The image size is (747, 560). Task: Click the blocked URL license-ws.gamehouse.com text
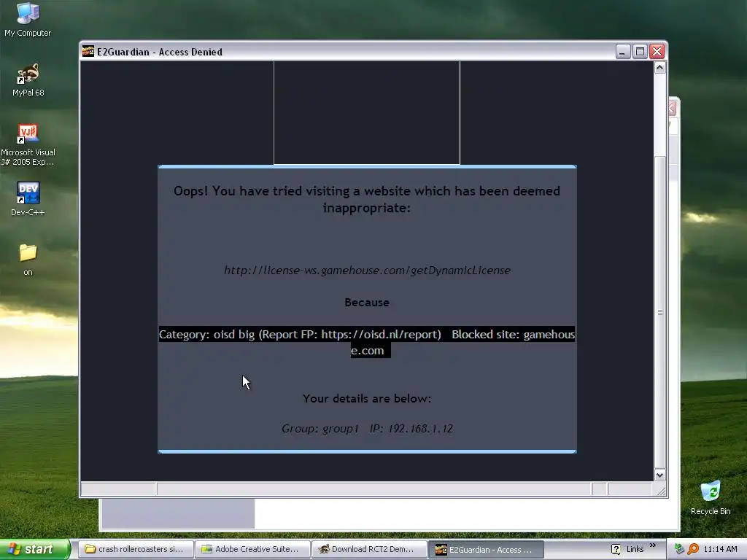367,271
